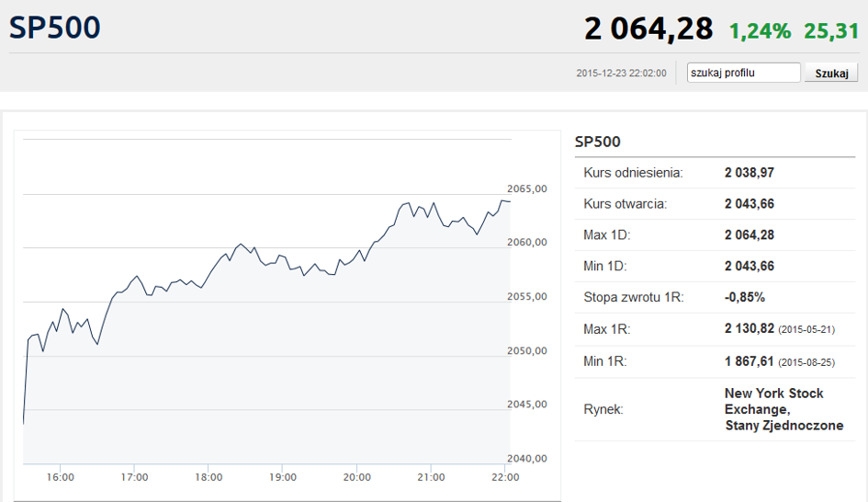This screenshot has height=502, width=868.
Task: Click the green 1,24% percentage change
Action: tap(760, 31)
